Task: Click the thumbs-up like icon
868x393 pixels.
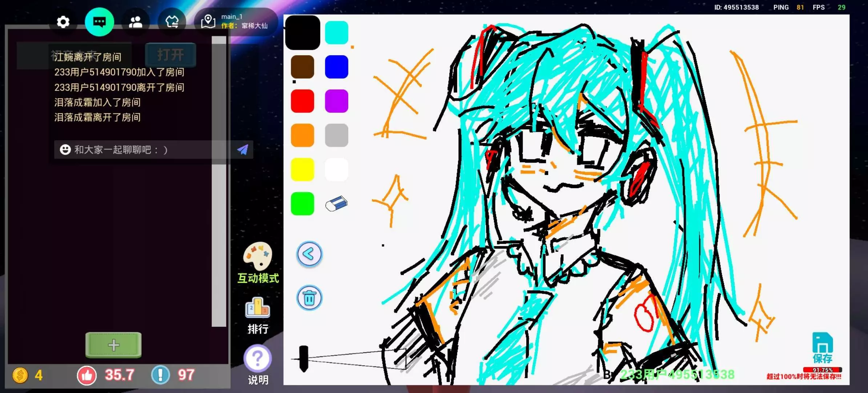Action: (x=87, y=375)
